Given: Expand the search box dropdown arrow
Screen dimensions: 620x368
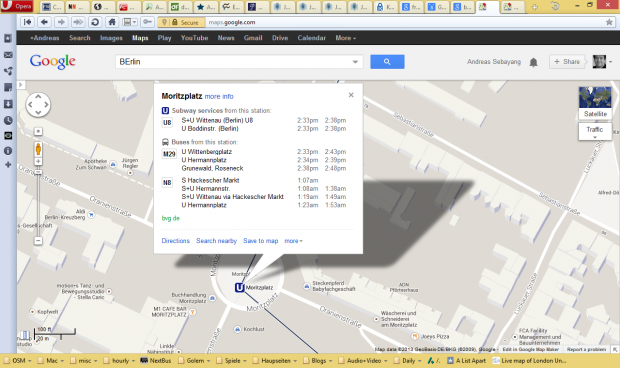Looking at the screenshot, I should (355, 62).
